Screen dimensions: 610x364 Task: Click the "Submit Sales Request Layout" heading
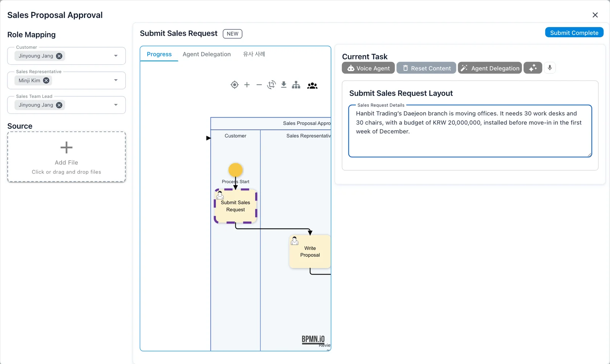pos(401,93)
